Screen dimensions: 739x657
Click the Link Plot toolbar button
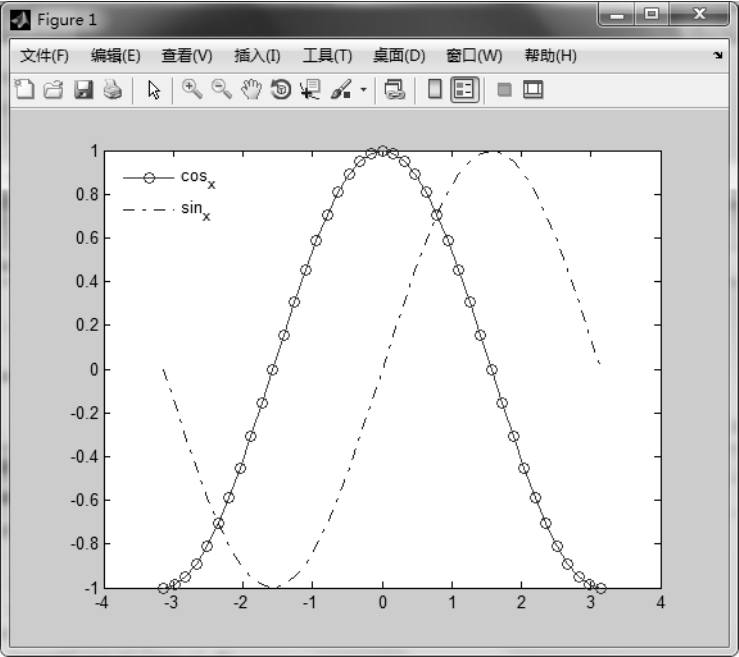click(x=394, y=90)
